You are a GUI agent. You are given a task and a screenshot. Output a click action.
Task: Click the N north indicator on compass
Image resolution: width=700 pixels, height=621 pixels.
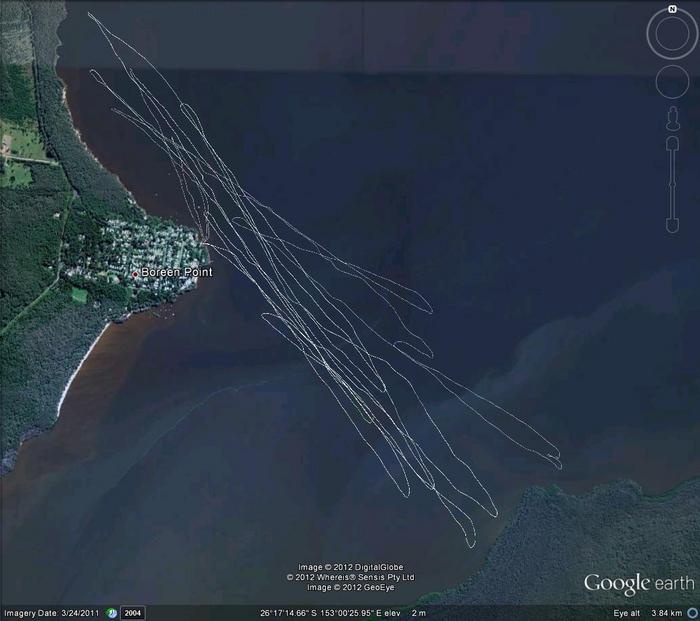[672, 10]
